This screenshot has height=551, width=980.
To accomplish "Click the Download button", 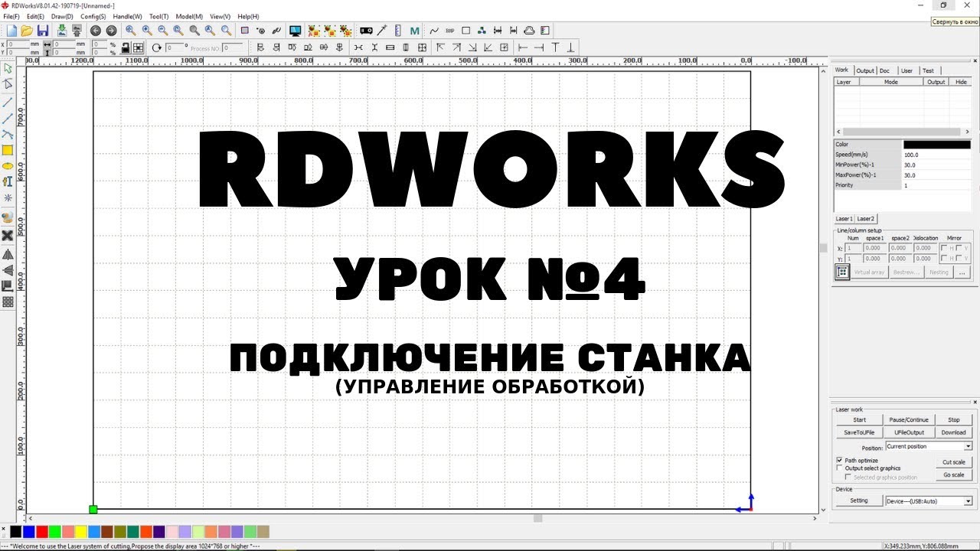I will pyautogui.click(x=953, y=432).
